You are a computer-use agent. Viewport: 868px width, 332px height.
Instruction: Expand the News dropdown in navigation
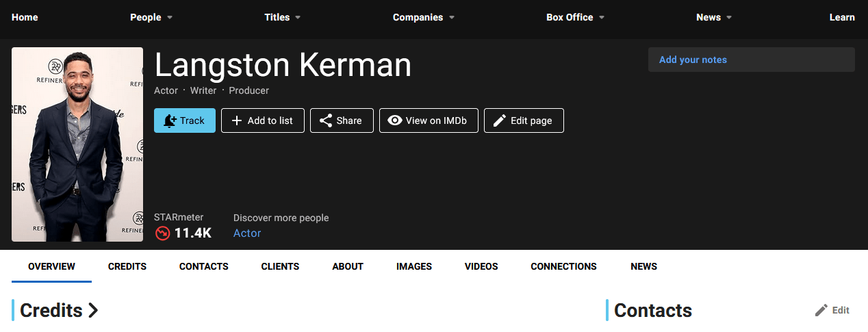729,18
